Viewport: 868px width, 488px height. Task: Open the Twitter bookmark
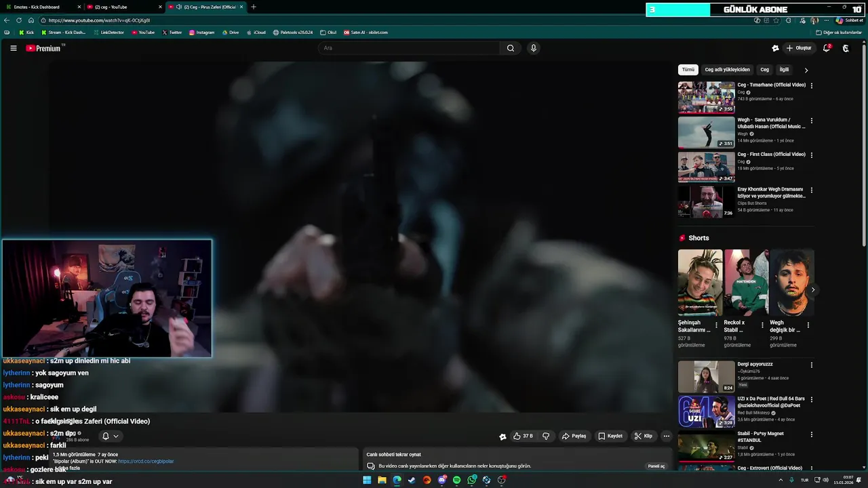(x=172, y=33)
